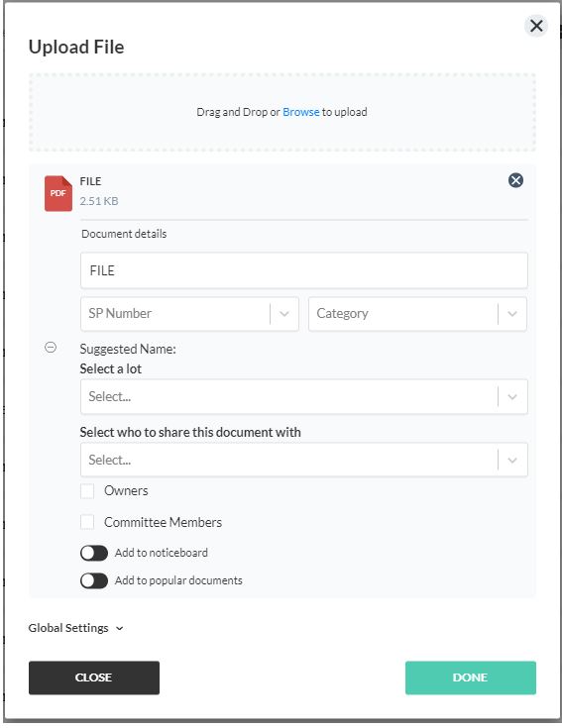Open the SP Number dropdown

[x=189, y=314]
